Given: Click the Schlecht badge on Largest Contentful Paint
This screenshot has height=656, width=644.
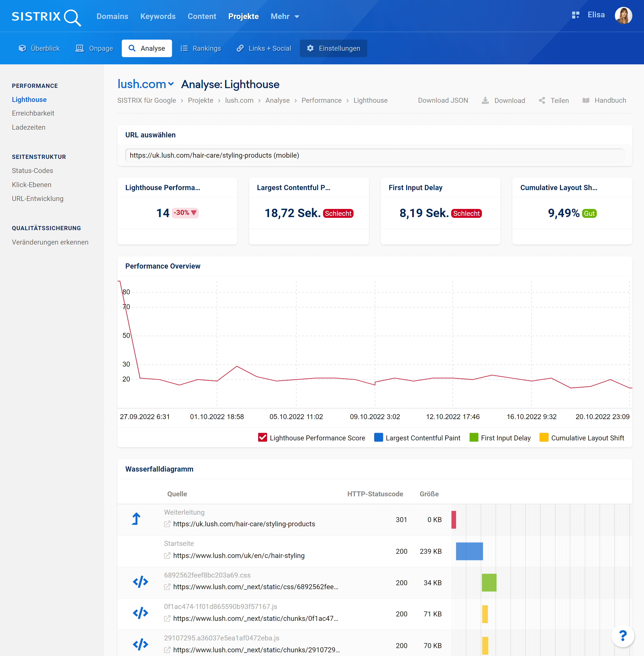Looking at the screenshot, I should [x=338, y=214].
